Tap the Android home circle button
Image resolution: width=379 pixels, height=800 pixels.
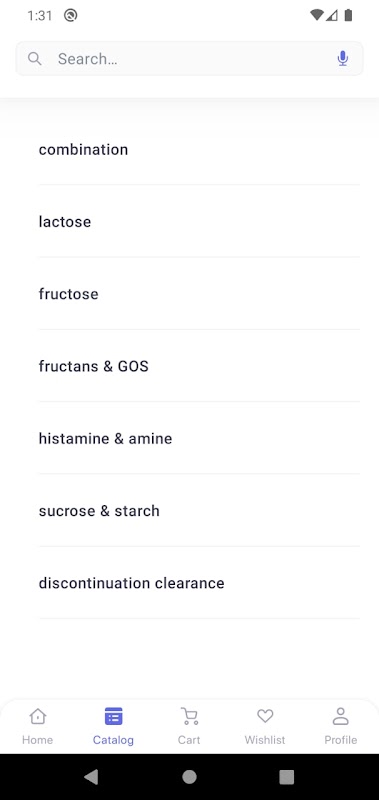click(189, 777)
